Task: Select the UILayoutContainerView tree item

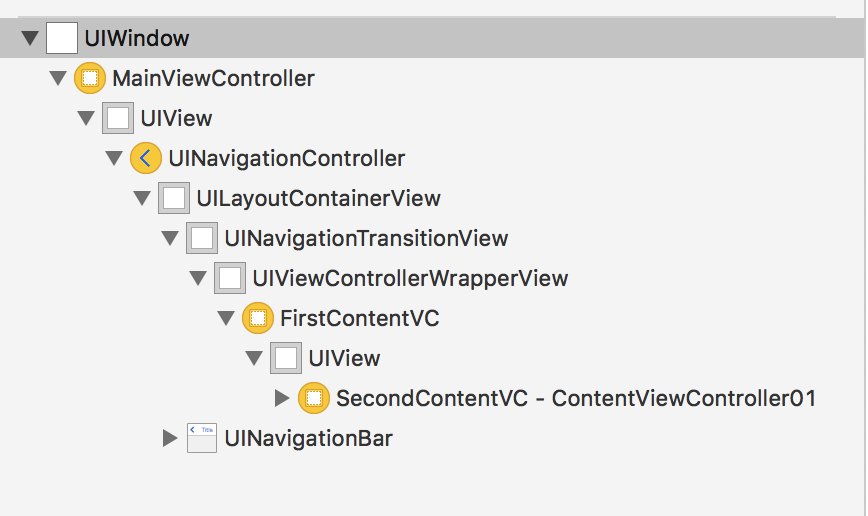Action: tap(318, 198)
